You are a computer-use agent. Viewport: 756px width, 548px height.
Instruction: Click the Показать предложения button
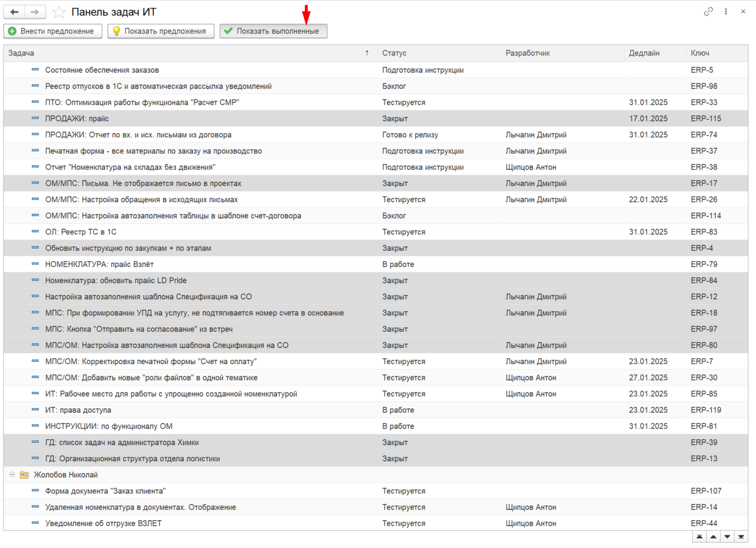(x=161, y=31)
